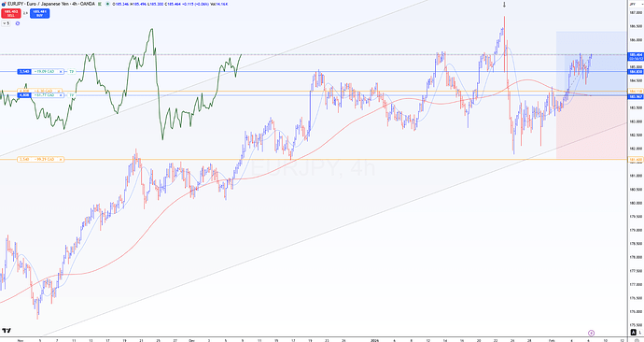Image resolution: width=644 pixels, height=342 pixels.
Task: Select the long position red stop-loss zone
Action: click(x=592, y=127)
